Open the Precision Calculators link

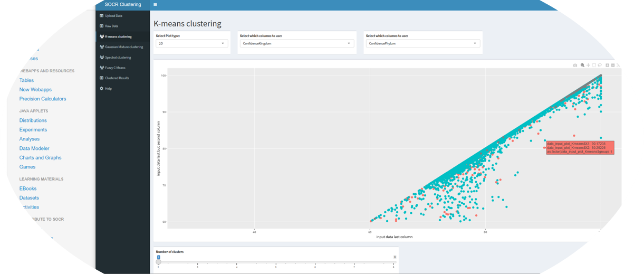(43, 99)
